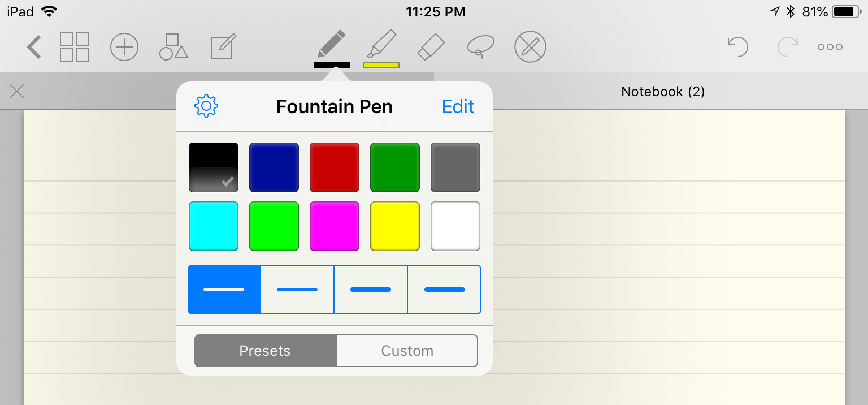Select the shapes tool icon
The height and width of the screenshot is (405, 868).
click(x=173, y=47)
